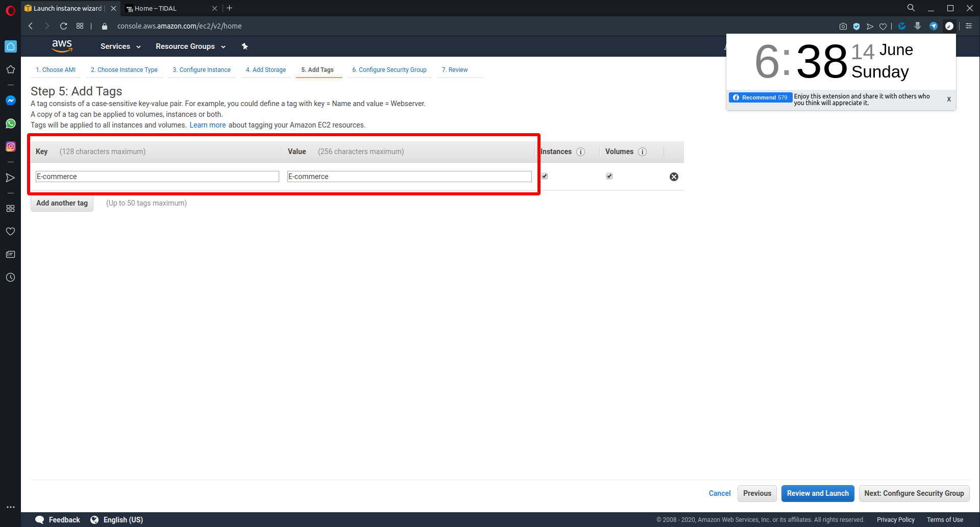
Task: Select step 5 Add Tags tab
Action: (x=317, y=70)
